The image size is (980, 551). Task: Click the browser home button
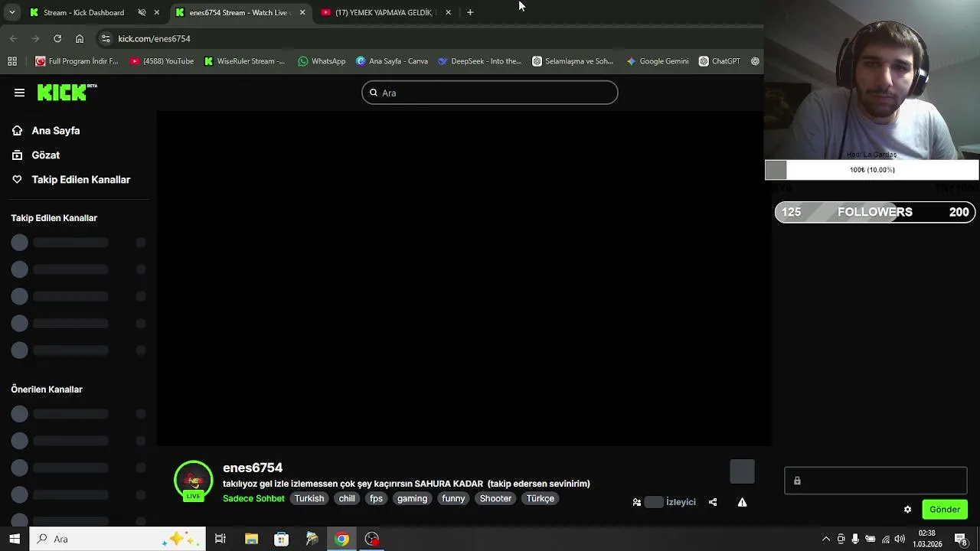(80, 38)
